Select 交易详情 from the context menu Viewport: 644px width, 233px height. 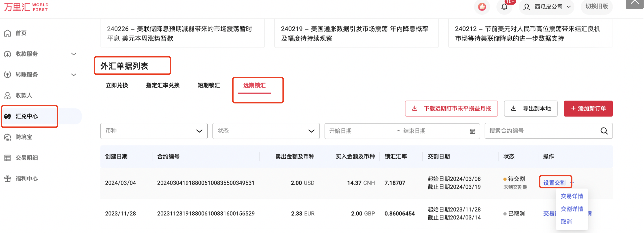tap(572, 196)
